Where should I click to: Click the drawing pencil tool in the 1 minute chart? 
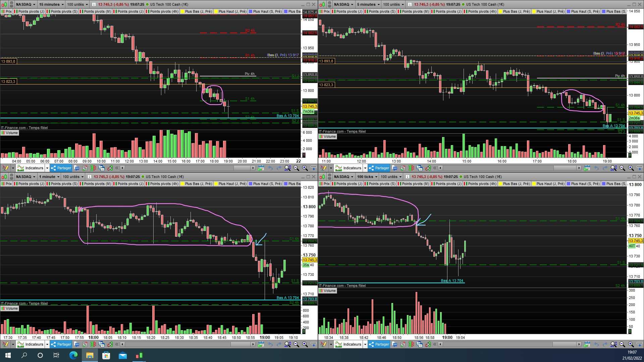[x=5, y=344]
